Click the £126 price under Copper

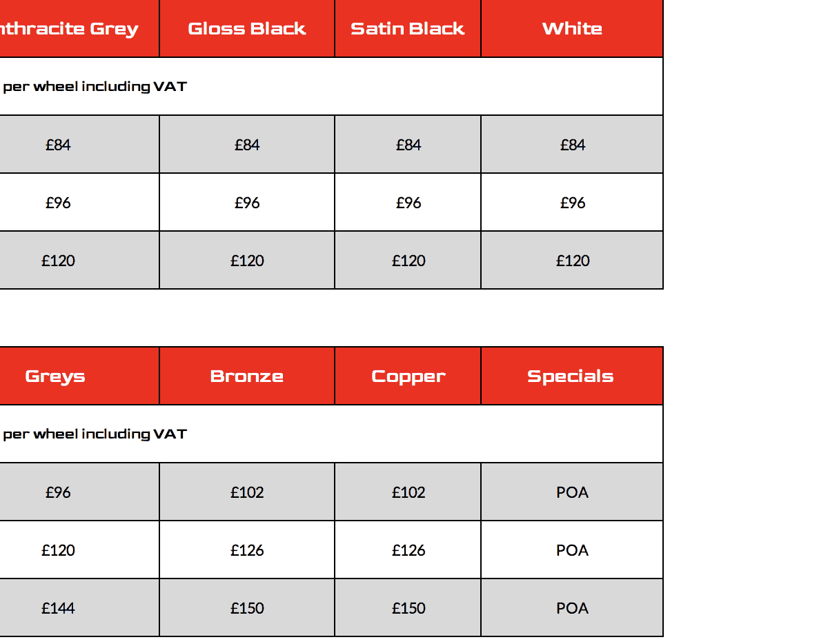tap(408, 550)
